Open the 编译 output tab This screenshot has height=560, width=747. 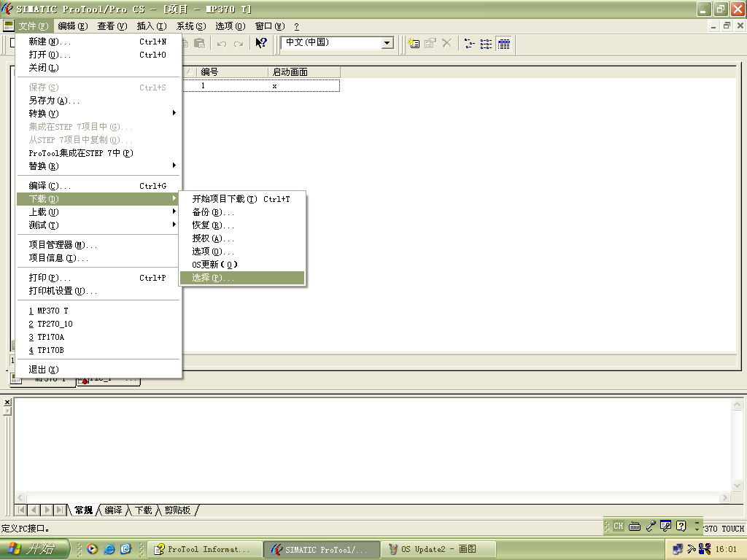113,510
